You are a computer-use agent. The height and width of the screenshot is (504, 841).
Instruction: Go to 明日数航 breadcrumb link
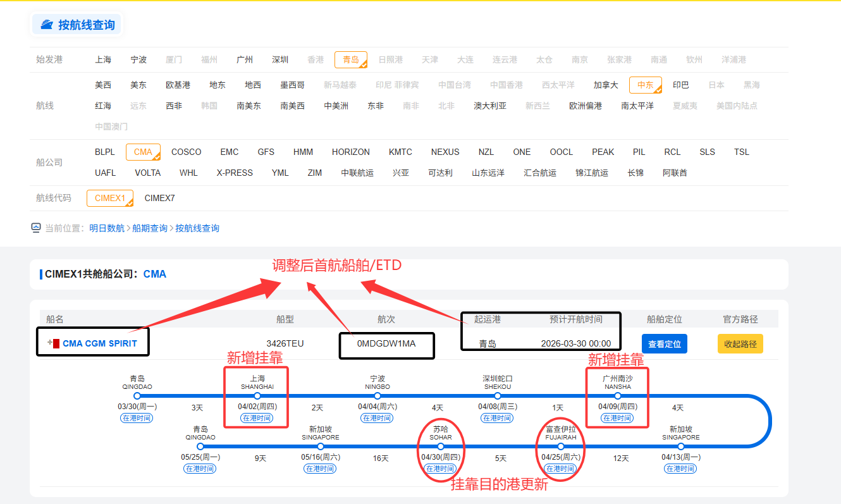[107, 228]
